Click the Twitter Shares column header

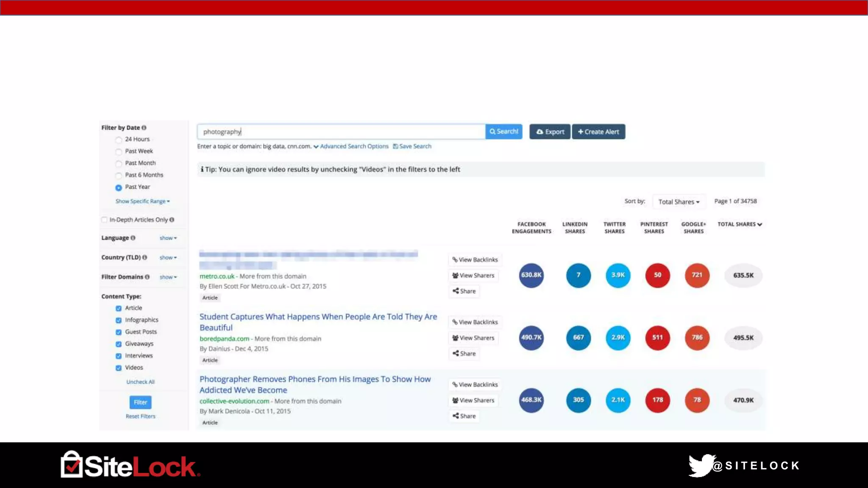[x=614, y=227]
